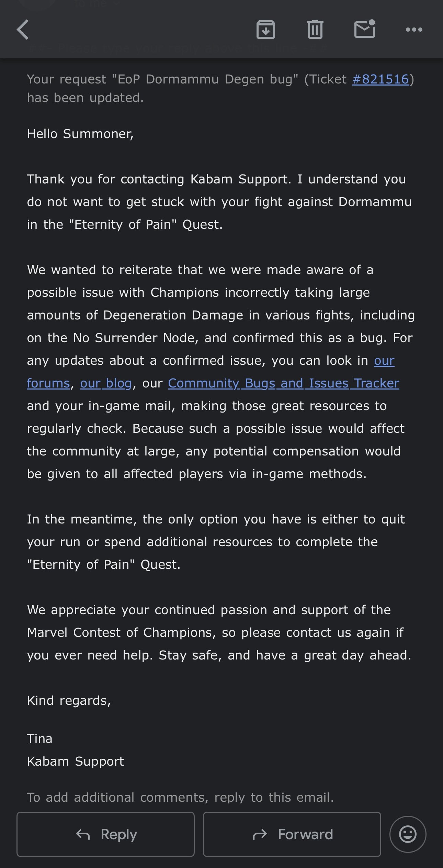Add an emoji reaction with smiley icon

(408, 834)
